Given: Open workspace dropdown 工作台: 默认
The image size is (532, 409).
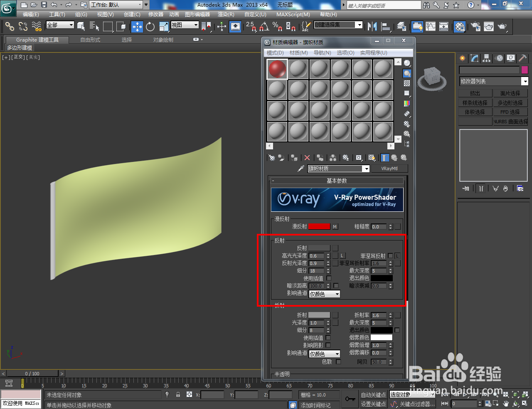Looking at the screenshot, I should tap(116, 5).
